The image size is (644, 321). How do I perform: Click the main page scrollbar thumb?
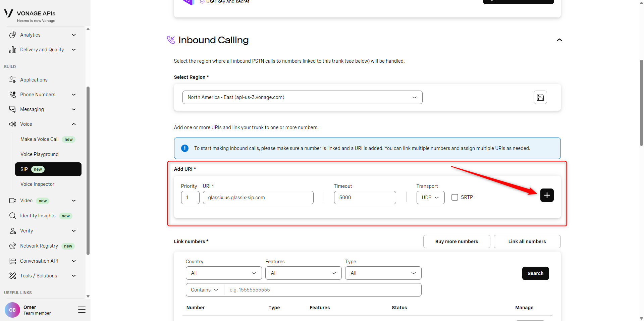641,103
